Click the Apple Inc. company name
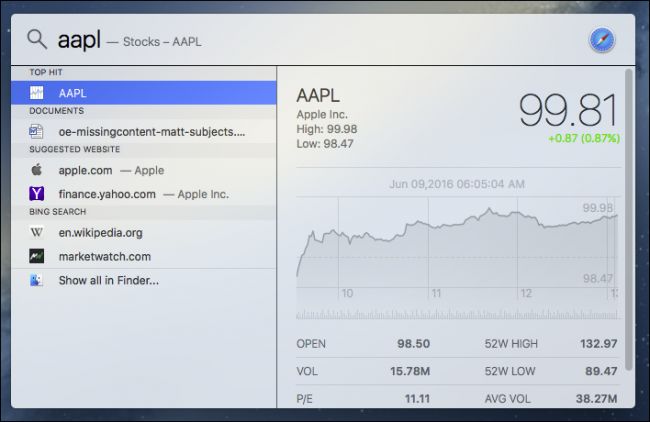Image resolution: width=650 pixels, height=422 pixels. coord(322,114)
